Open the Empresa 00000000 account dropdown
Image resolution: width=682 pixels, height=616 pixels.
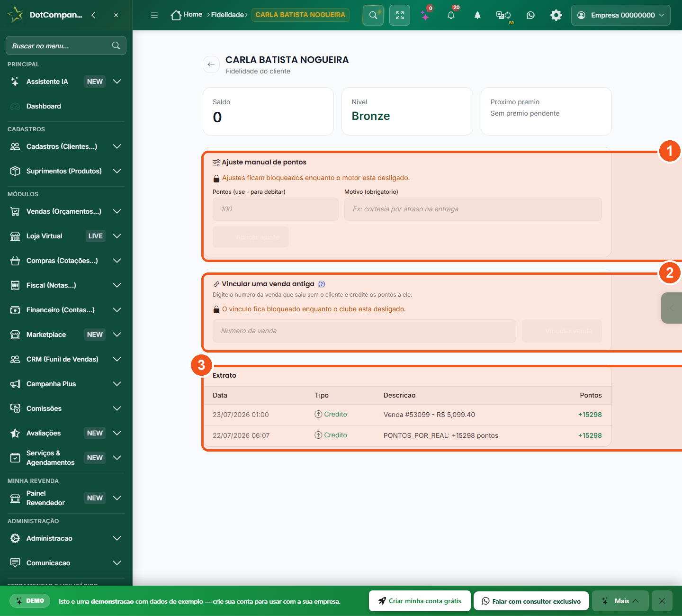coord(620,15)
